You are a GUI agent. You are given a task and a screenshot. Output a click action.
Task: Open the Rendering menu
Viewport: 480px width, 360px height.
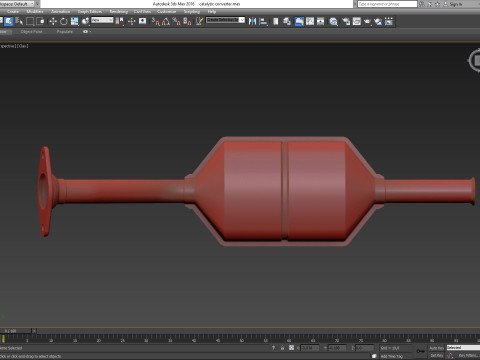(x=119, y=12)
